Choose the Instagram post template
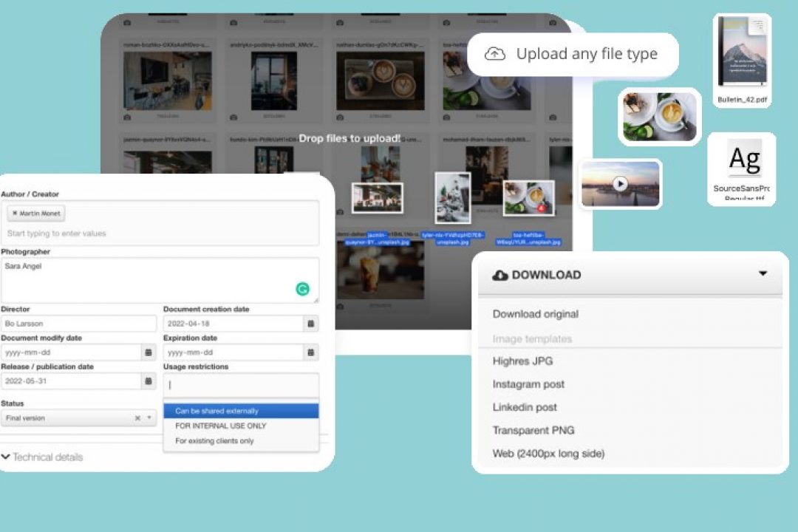The width and height of the screenshot is (798, 532). tap(528, 384)
